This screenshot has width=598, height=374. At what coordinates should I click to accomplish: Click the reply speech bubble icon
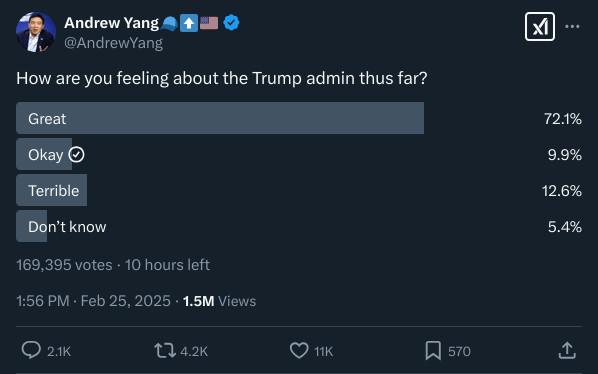click(31, 350)
